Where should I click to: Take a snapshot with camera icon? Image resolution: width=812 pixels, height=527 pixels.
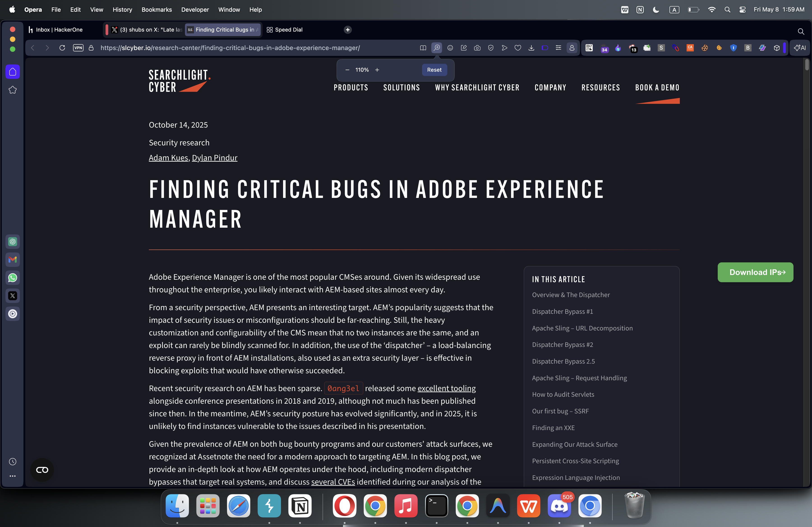click(477, 48)
